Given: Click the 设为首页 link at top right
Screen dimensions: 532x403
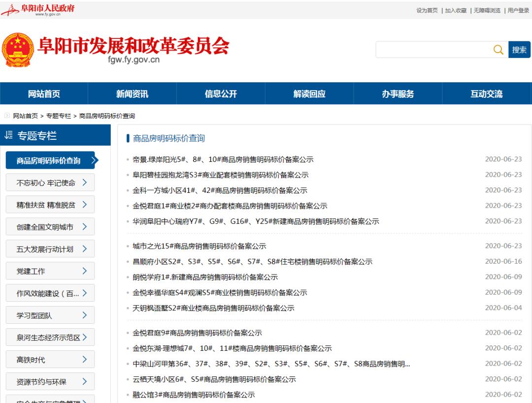Looking at the screenshot, I should (427, 10).
